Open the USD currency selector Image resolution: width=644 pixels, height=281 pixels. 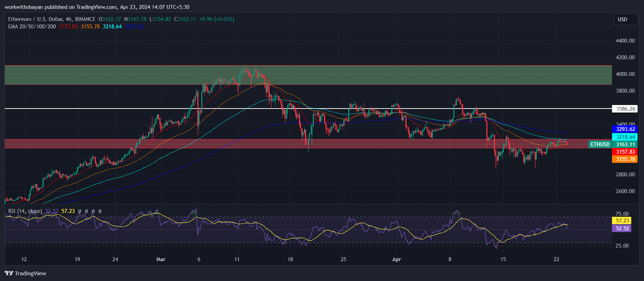pyautogui.click(x=623, y=19)
